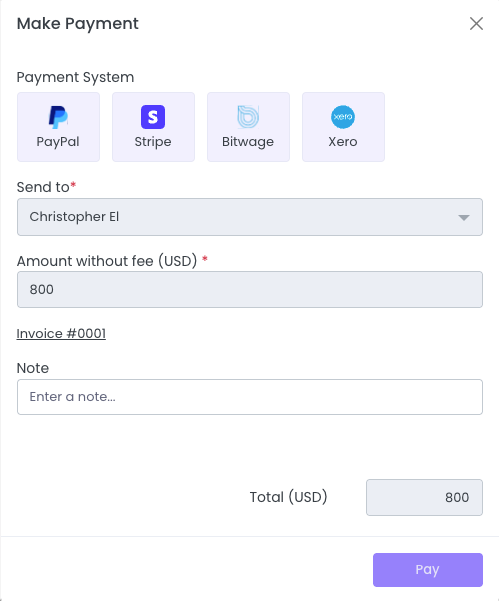Click the Enter a note field
Image resolution: width=499 pixels, height=601 pixels.
250,397
